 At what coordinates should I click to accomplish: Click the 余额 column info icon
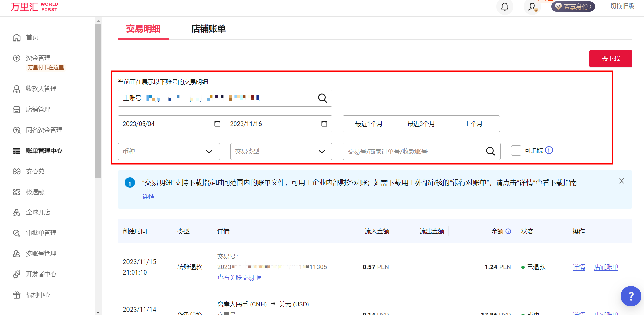click(509, 231)
